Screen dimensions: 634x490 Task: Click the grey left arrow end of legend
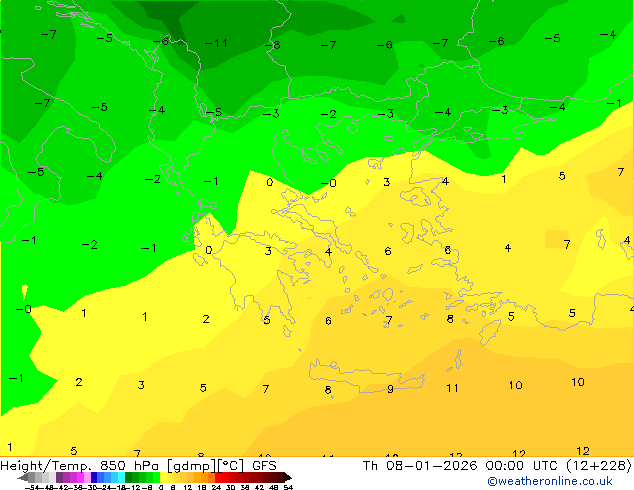[22, 477]
